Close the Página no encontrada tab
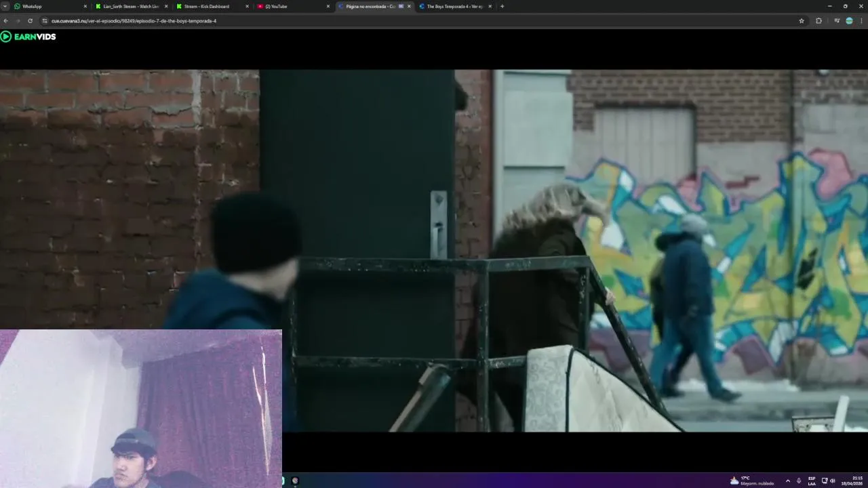 [409, 6]
